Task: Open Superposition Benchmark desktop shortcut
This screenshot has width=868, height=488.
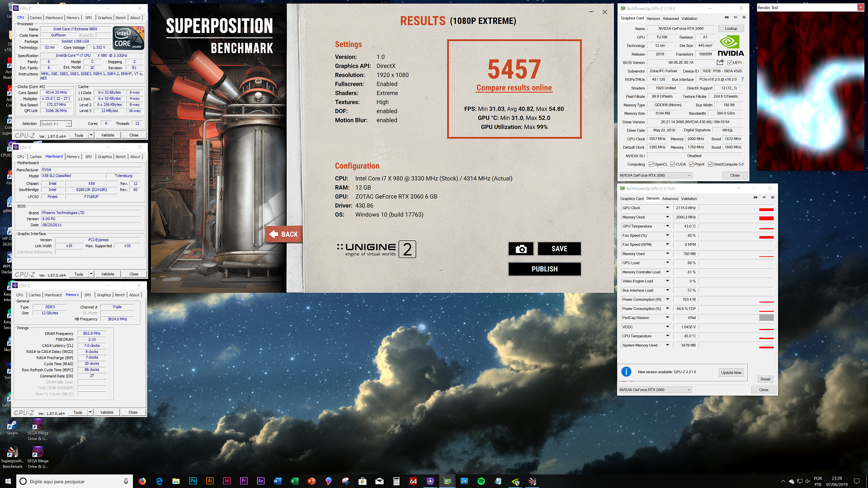Action: coord(12,457)
